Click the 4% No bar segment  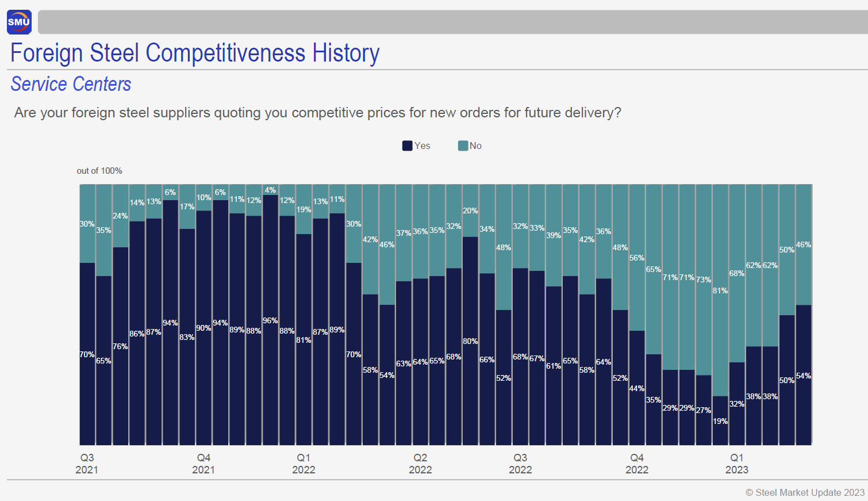click(270, 189)
